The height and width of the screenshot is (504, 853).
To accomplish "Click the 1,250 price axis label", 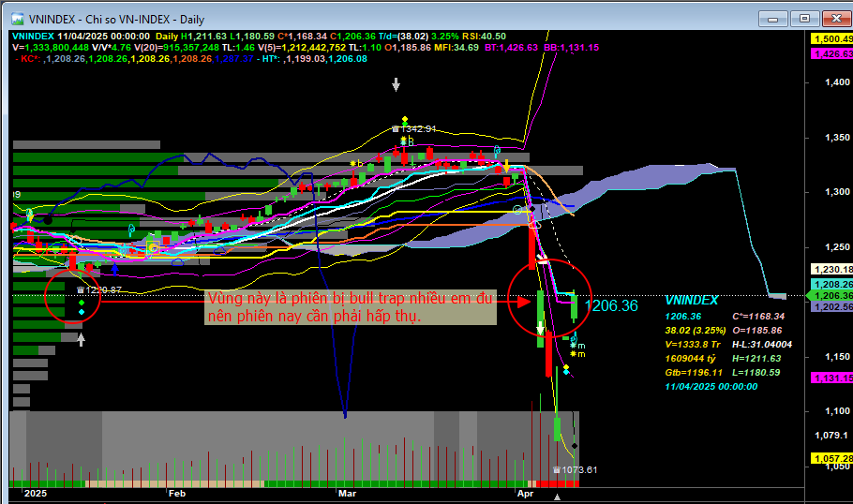I will pos(837,246).
